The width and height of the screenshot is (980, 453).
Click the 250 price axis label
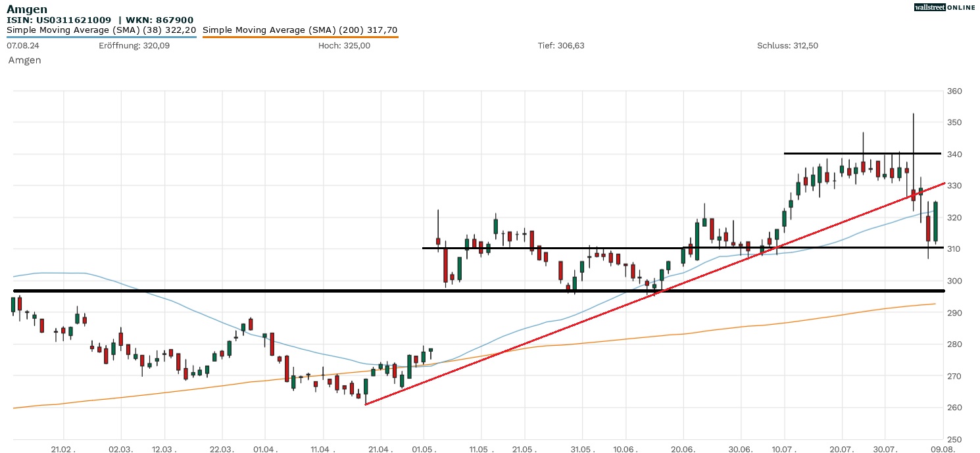click(954, 439)
